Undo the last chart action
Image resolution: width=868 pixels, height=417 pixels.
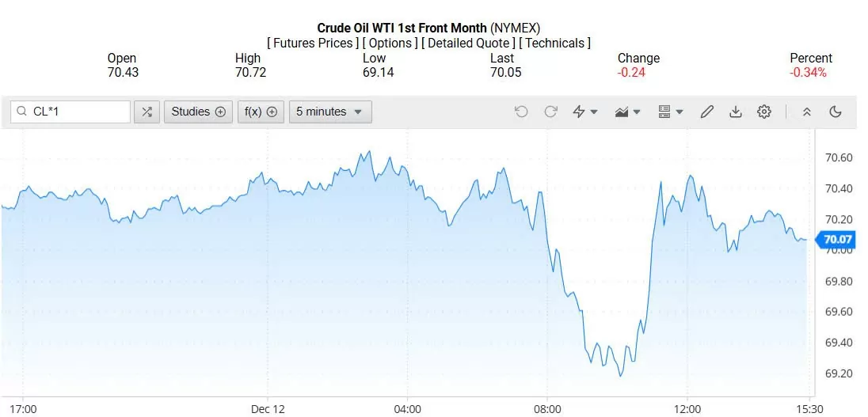point(521,112)
